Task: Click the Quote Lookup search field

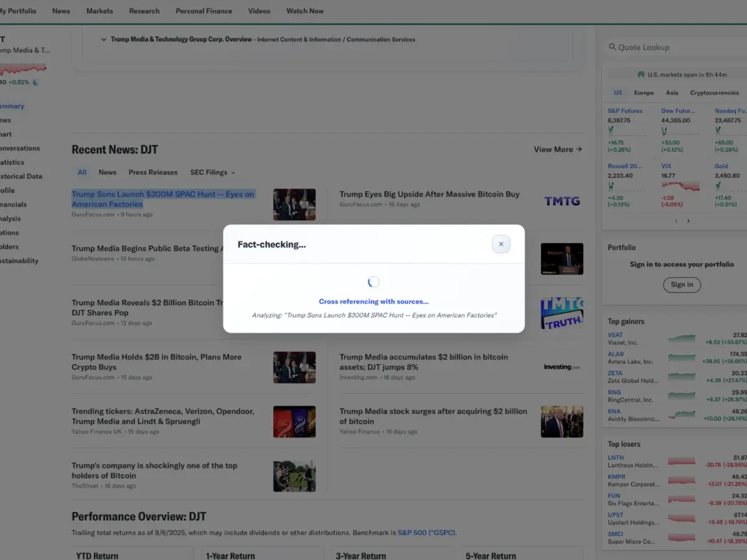Action: tap(675, 47)
